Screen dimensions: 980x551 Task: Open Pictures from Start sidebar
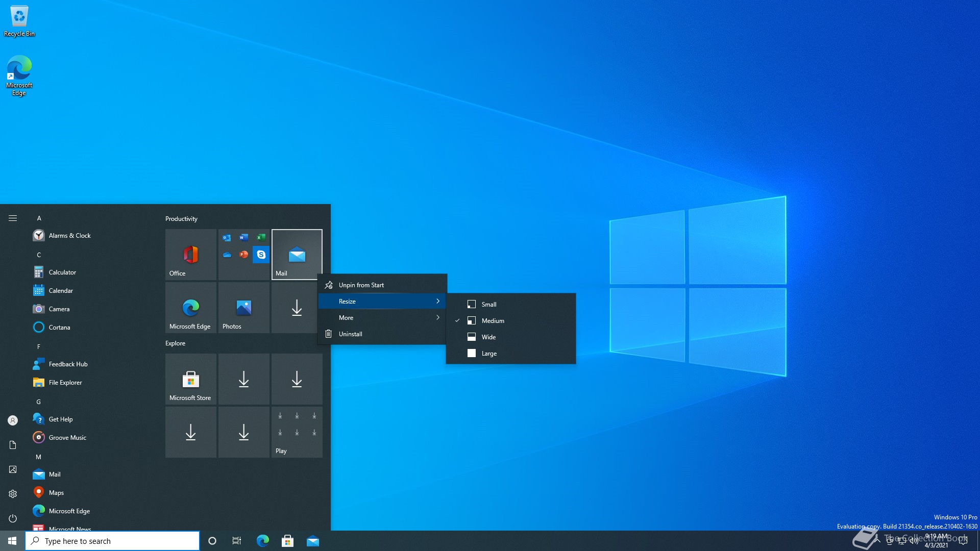[x=13, y=469]
